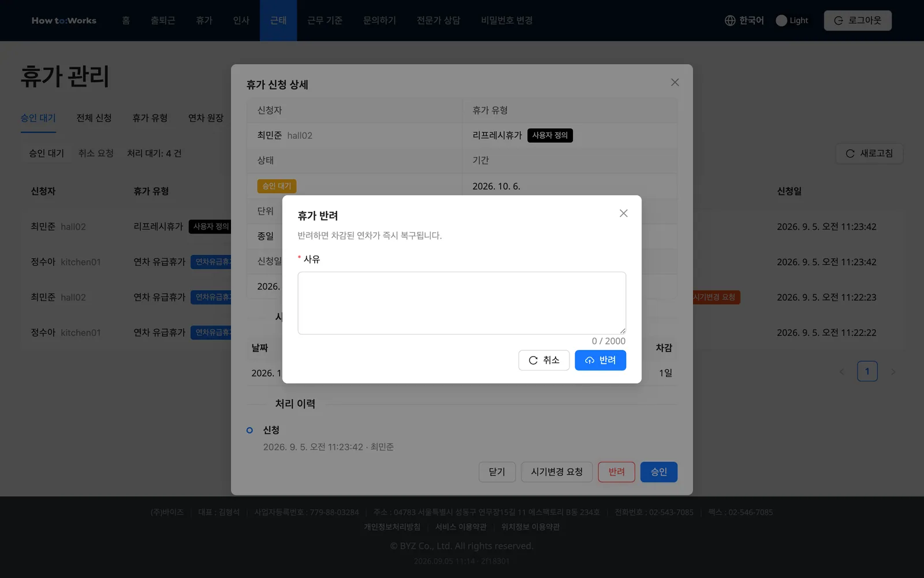Open the 휴가 menu item
The width and height of the screenshot is (924, 578).
(x=204, y=20)
